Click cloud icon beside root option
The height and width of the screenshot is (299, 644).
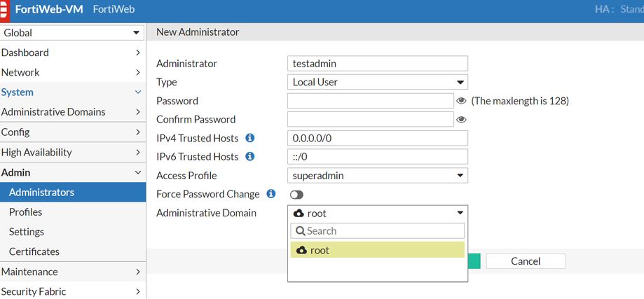[301, 250]
